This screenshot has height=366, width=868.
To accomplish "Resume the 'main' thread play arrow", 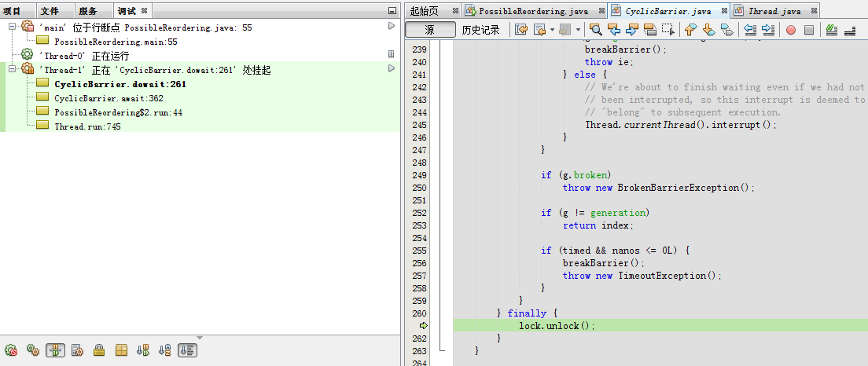I will [x=392, y=25].
